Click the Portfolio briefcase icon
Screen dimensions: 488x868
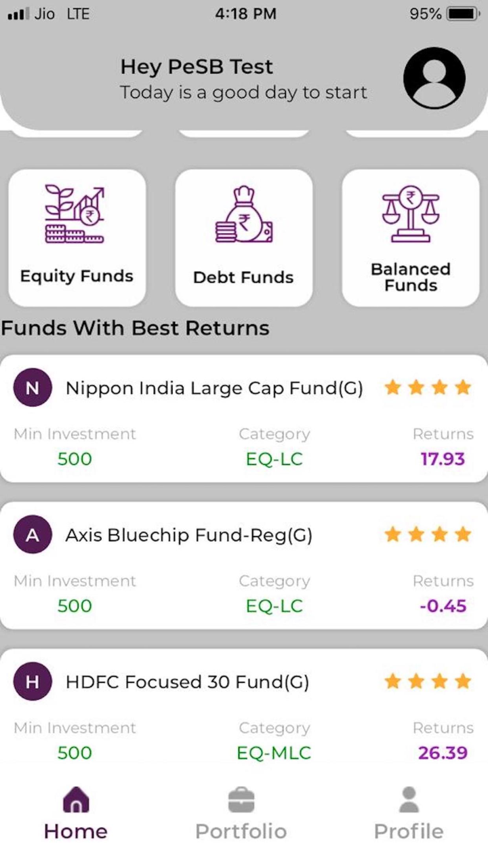point(241,800)
